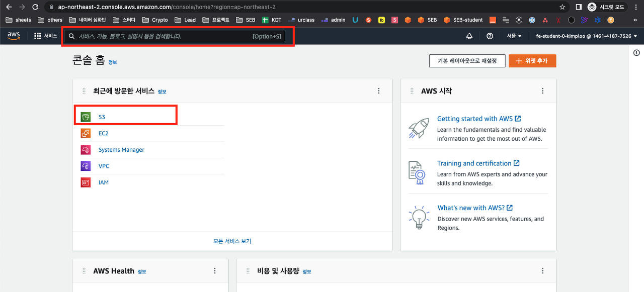This screenshot has width=644, height=292.
Task: Open the fe-student-0-kimploo account dropdown
Action: [587, 36]
